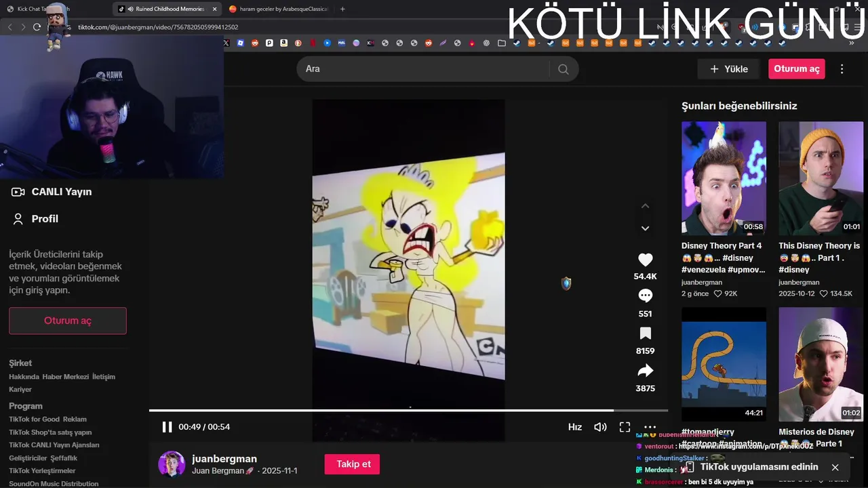This screenshot has width=868, height=488.
Task: Click the search magnifier icon
Action: point(563,69)
